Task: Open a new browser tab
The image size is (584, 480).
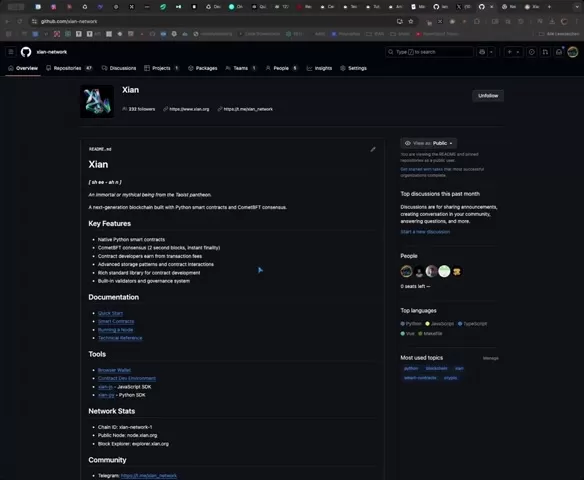Action: click(x=549, y=7)
